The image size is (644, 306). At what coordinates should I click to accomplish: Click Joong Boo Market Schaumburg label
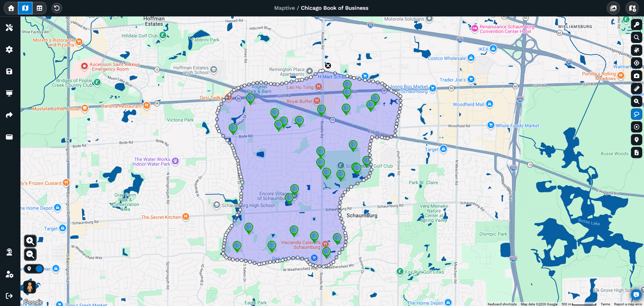coord(409,89)
